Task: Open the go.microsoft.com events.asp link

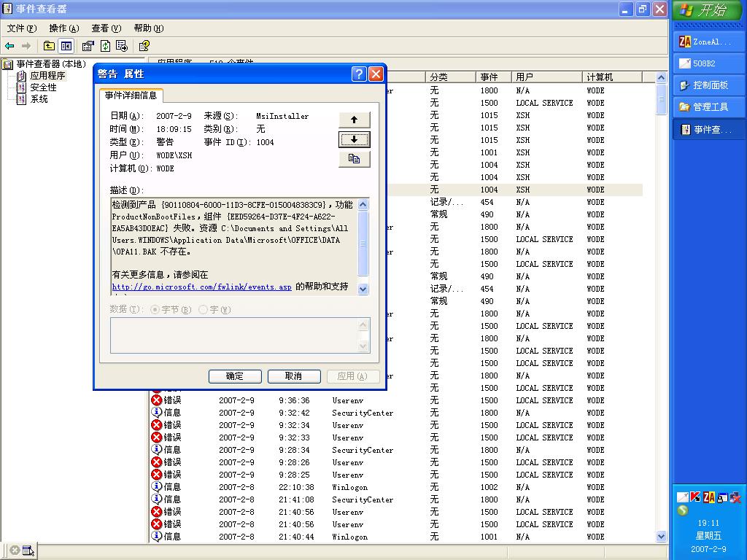Action: pos(201,287)
